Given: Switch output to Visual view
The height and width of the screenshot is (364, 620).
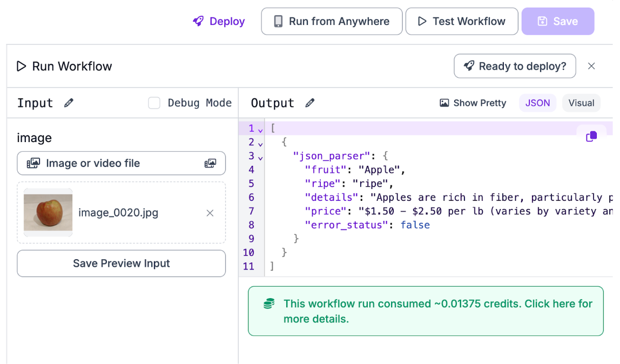Looking at the screenshot, I should pos(581,103).
